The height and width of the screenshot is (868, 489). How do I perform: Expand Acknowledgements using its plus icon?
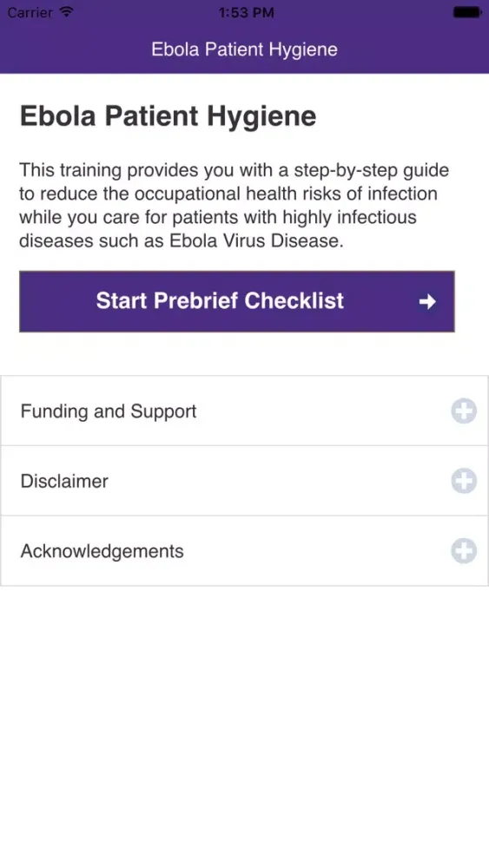[464, 551]
